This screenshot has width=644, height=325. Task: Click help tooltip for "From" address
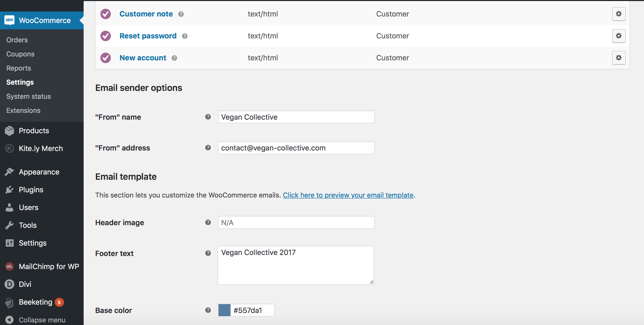point(208,148)
